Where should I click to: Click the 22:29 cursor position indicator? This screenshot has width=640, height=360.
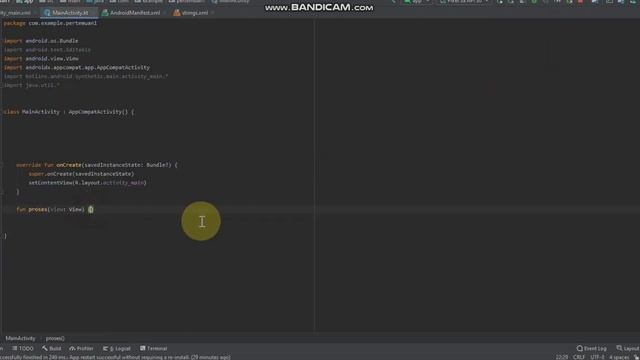click(x=562, y=357)
